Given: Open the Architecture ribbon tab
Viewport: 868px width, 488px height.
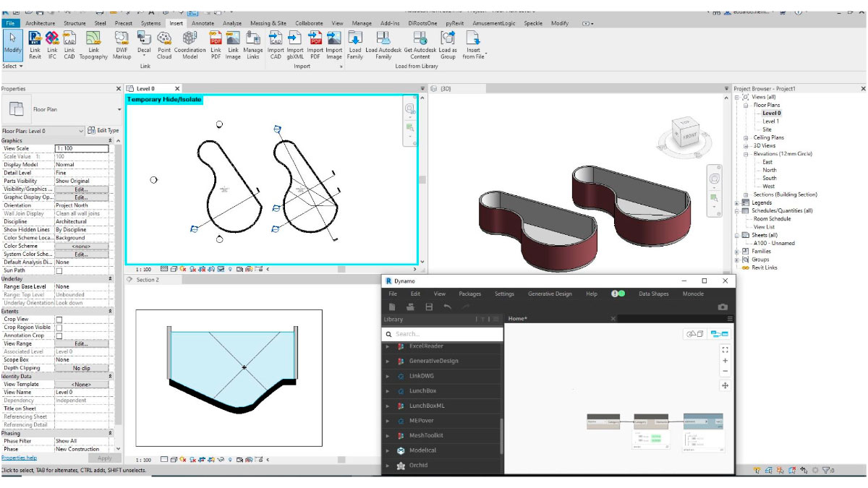Looking at the screenshot, I should [x=41, y=23].
